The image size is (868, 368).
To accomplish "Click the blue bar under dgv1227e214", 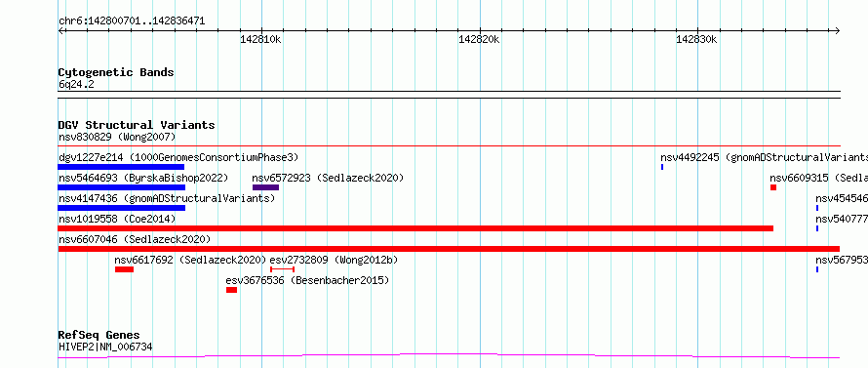I will pyautogui.click(x=121, y=167).
